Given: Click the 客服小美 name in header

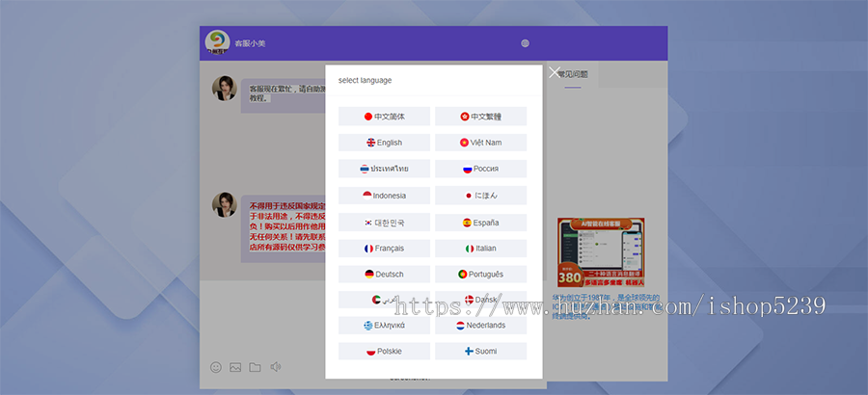Looking at the screenshot, I should pos(250,43).
